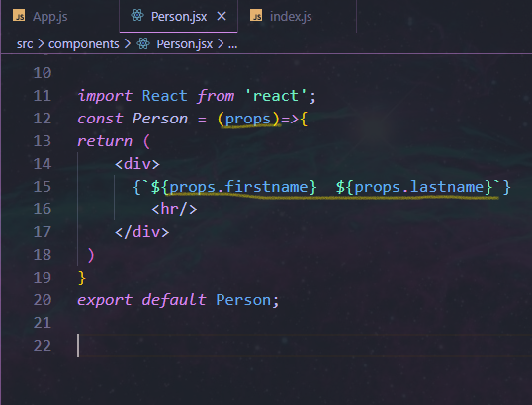The width and height of the screenshot is (532, 405).
Task: Expand the breadcrumb ellipsis symbol list
Action: coord(232,44)
